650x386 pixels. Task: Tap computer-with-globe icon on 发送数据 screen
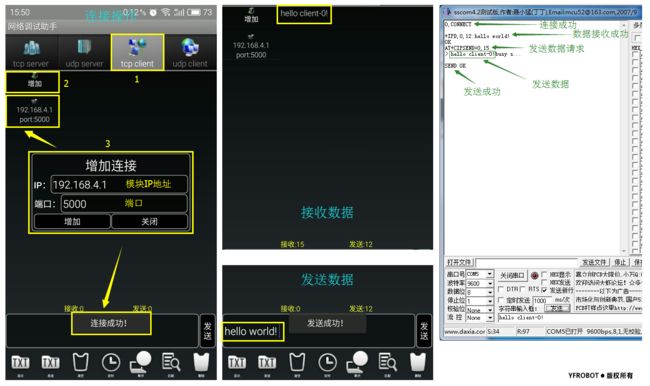357,362
